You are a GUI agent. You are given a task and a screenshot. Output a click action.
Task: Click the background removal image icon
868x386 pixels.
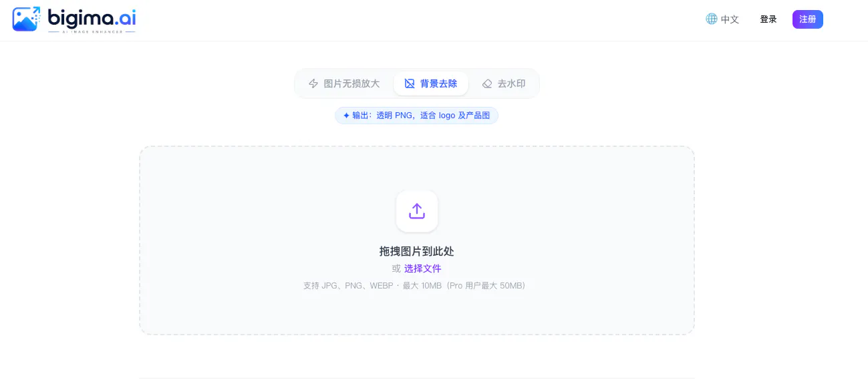click(x=410, y=83)
